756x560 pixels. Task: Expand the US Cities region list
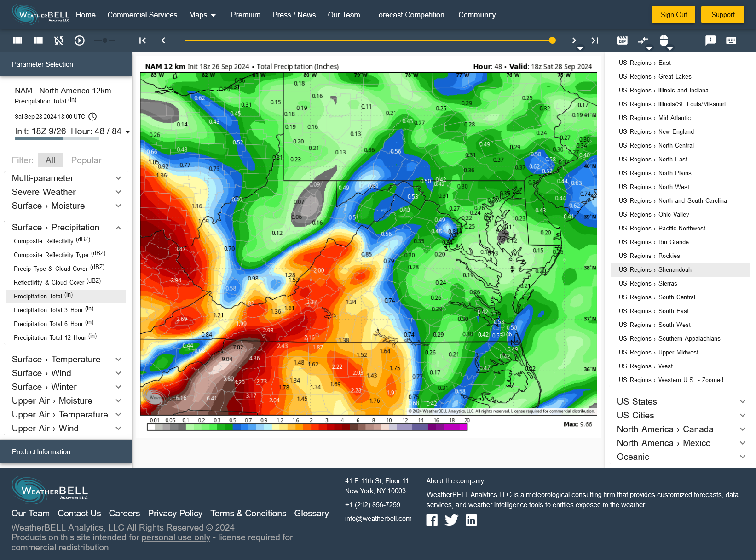point(681,416)
